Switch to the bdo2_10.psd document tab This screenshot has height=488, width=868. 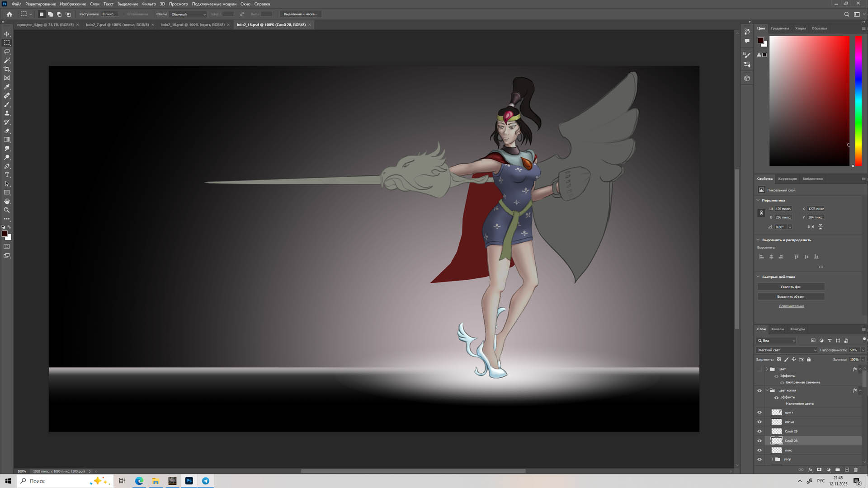(193, 25)
